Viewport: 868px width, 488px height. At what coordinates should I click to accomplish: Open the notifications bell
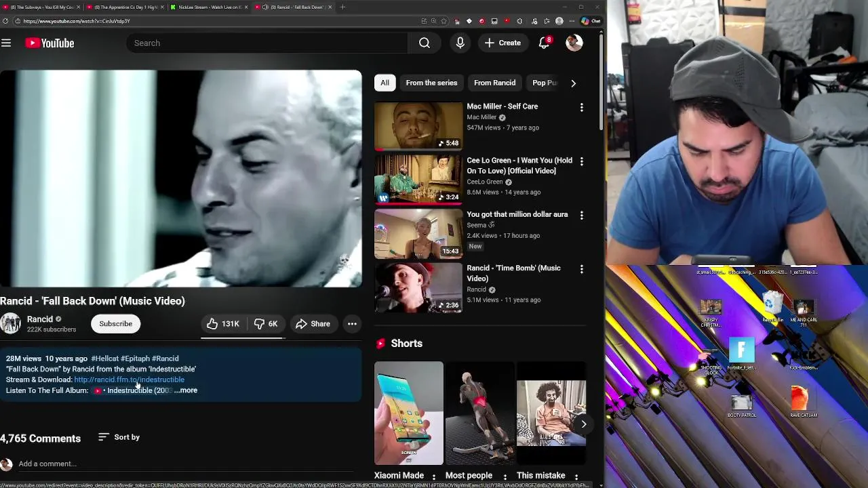[544, 43]
